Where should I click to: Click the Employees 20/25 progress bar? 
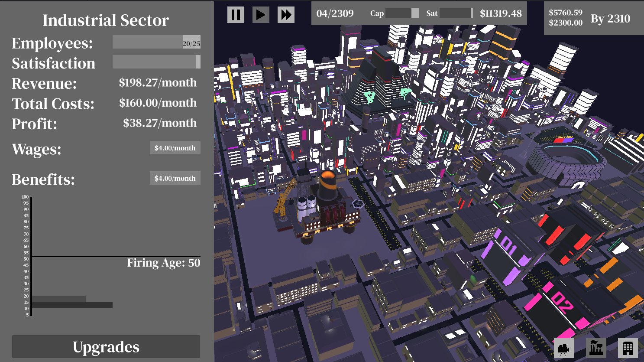pyautogui.click(x=156, y=41)
